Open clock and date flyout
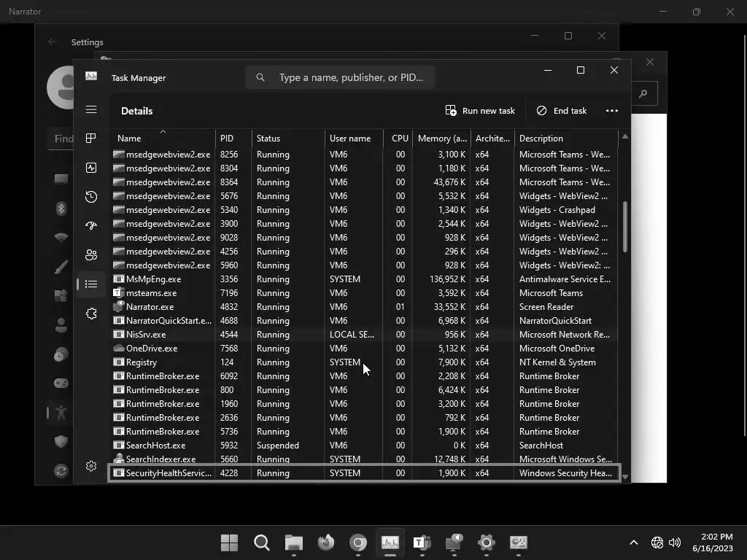 coord(713,542)
